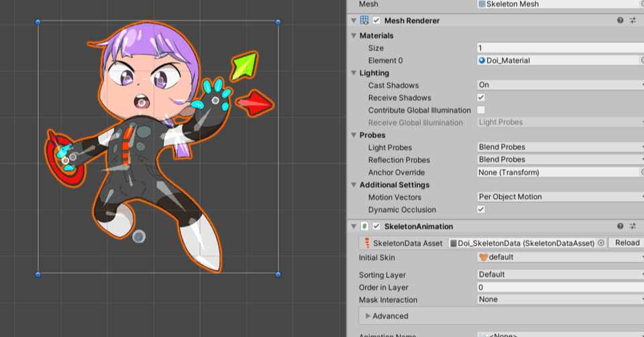Click the bone handle on the raised hand
This screenshot has height=337, width=644.
tap(215, 100)
